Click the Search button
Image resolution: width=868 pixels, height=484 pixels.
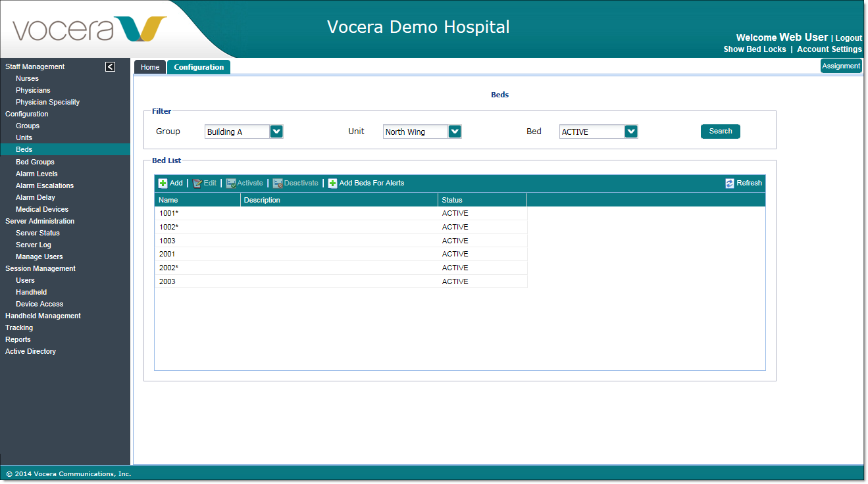coord(721,132)
